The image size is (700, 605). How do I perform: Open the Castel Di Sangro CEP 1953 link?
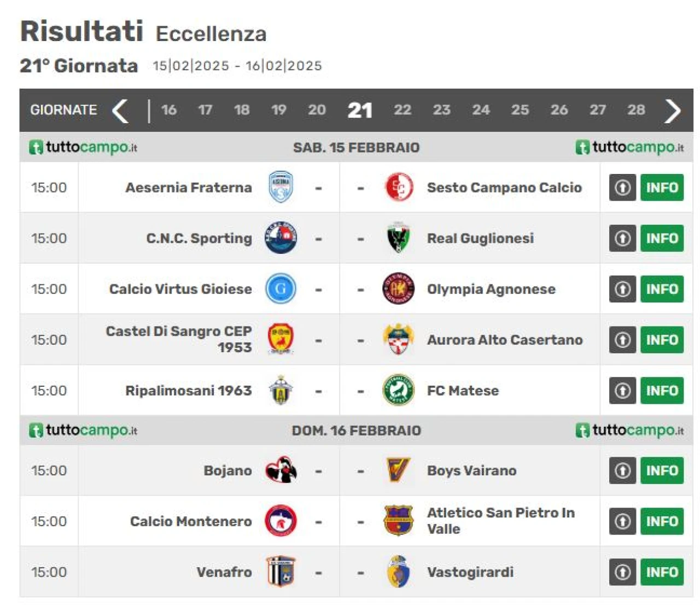179,339
